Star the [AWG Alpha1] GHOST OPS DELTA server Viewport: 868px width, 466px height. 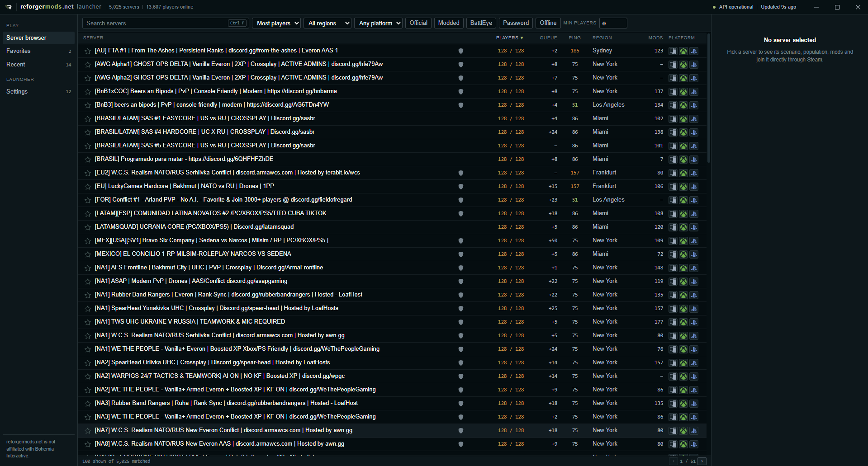pos(88,65)
